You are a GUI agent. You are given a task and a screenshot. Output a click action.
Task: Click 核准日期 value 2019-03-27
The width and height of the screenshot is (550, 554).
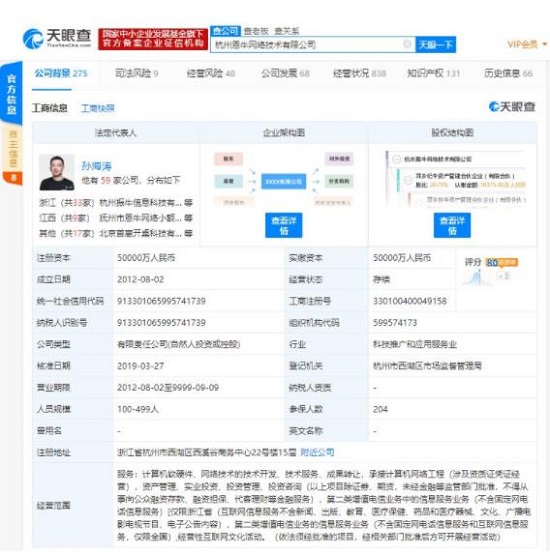point(141,366)
